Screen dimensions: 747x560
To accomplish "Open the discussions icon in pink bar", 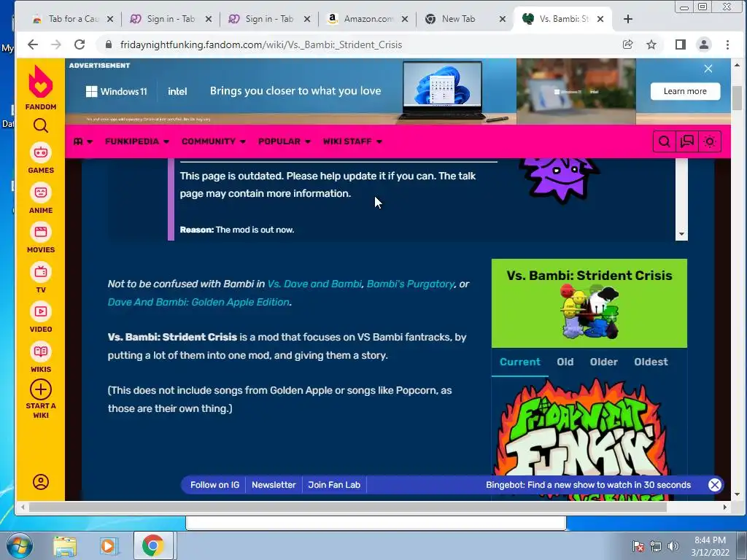I will tap(687, 141).
